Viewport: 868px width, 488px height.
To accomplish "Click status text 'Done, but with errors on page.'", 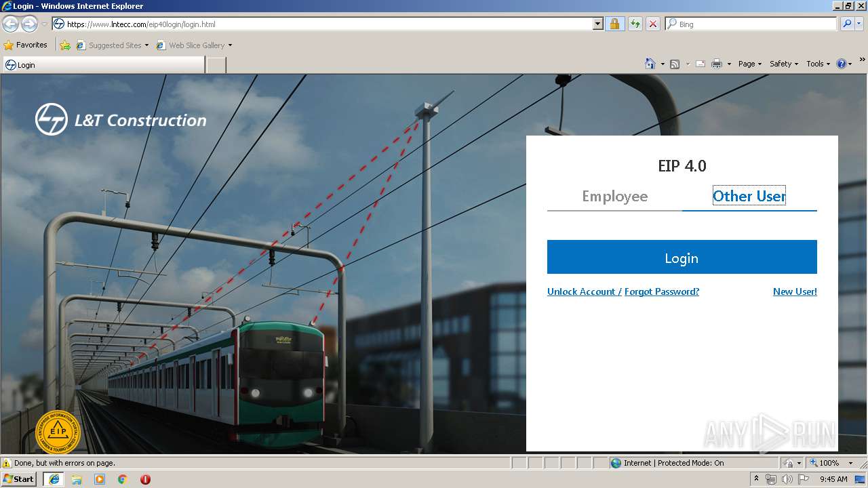I will tap(64, 463).
